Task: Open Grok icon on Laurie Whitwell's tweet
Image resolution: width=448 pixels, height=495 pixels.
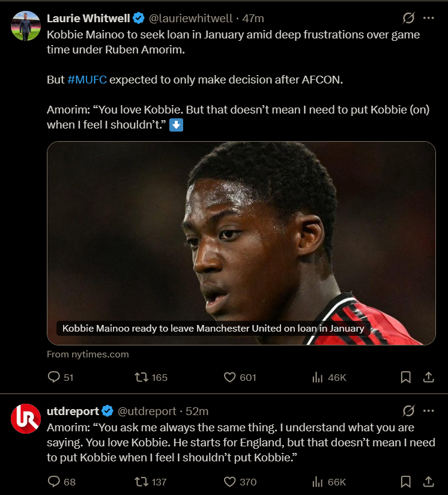Action: [x=408, y=18]
